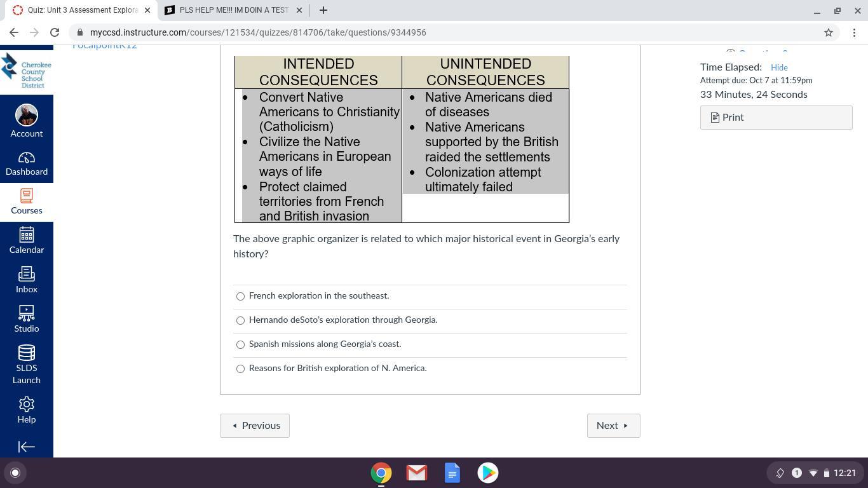Click the FocalpointK12 link
The image size is (868, 488).
click(105, 46)
